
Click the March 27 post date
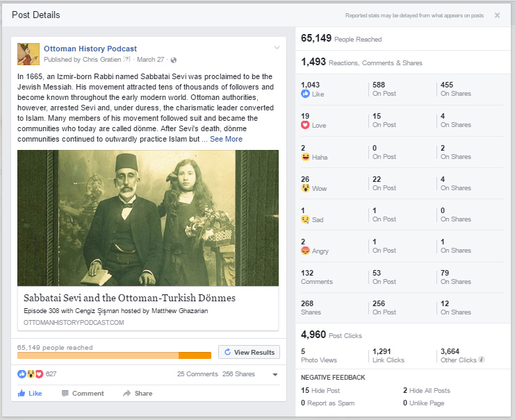150,60
